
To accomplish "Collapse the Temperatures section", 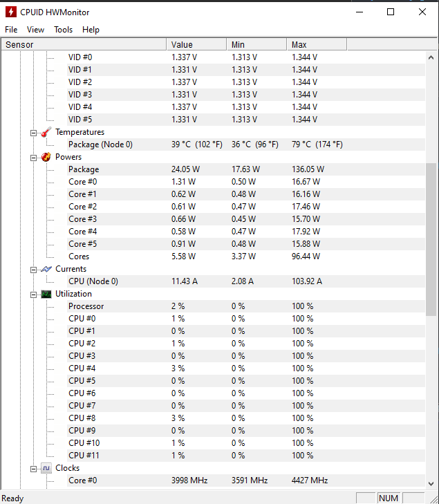I will point(33,133).
